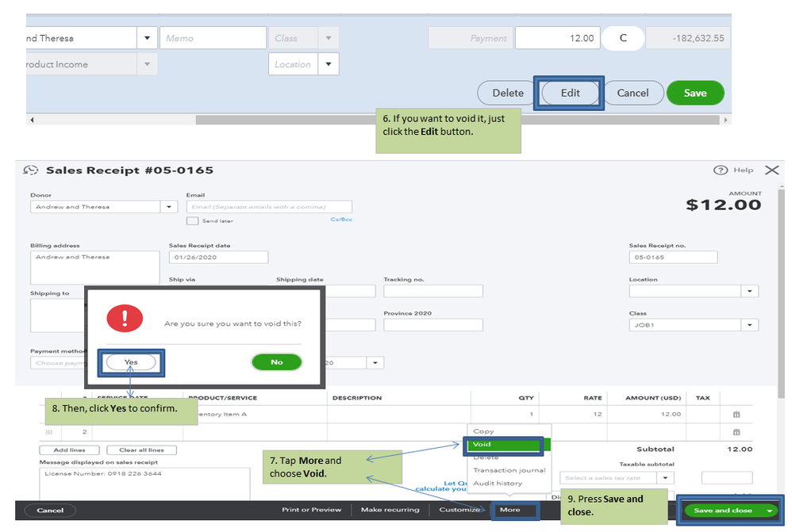Delete line 2 using its trash icon
The height and width of the screenshot is (532, 792).
click(x=736, y=432)
